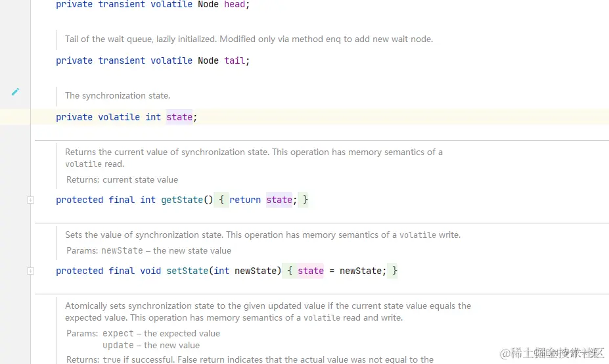Click 'Sets the value of synchronization state' doc text
The height and width of the screenshot is (364, 609).
pos(263,235)
